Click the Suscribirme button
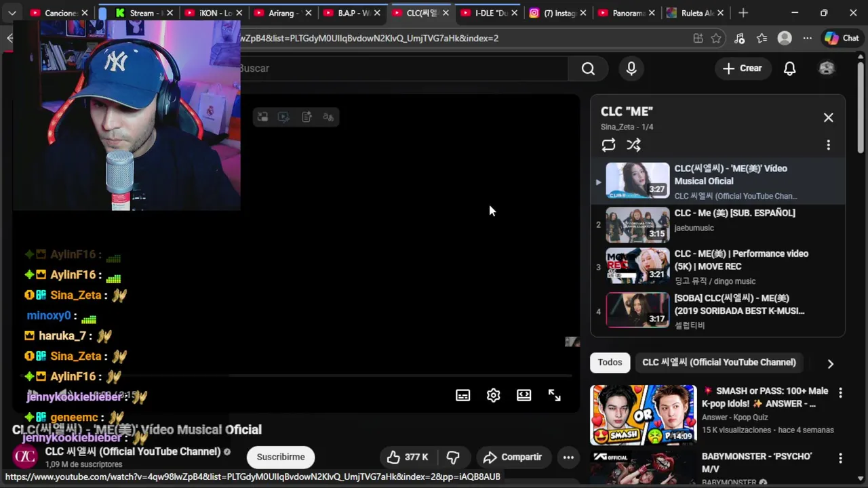Screen dimensions: 868x488 [281, 457]
